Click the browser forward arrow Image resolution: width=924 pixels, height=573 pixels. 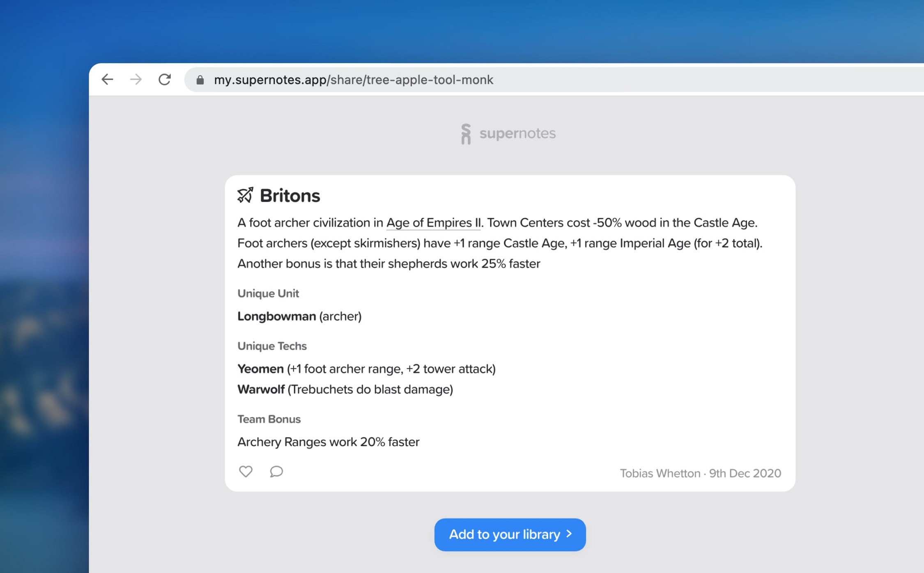click(x=136, y=79)
